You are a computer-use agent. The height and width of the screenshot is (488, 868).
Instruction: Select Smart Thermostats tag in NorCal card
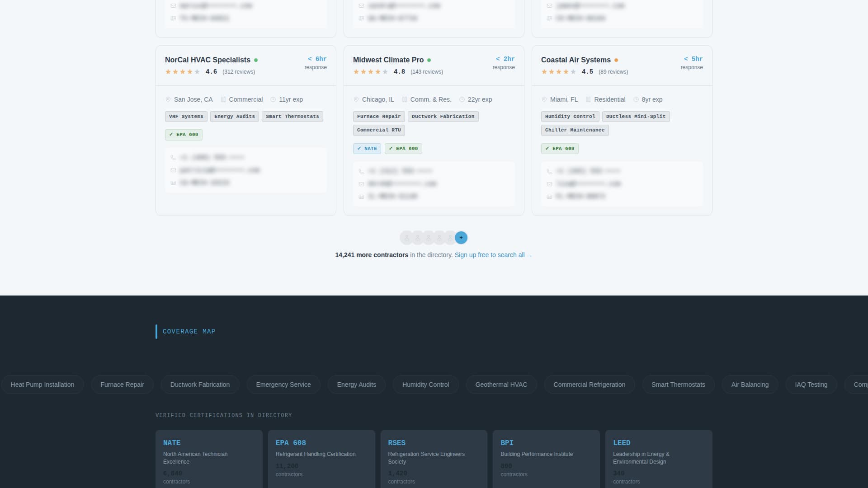click(292, 117)
